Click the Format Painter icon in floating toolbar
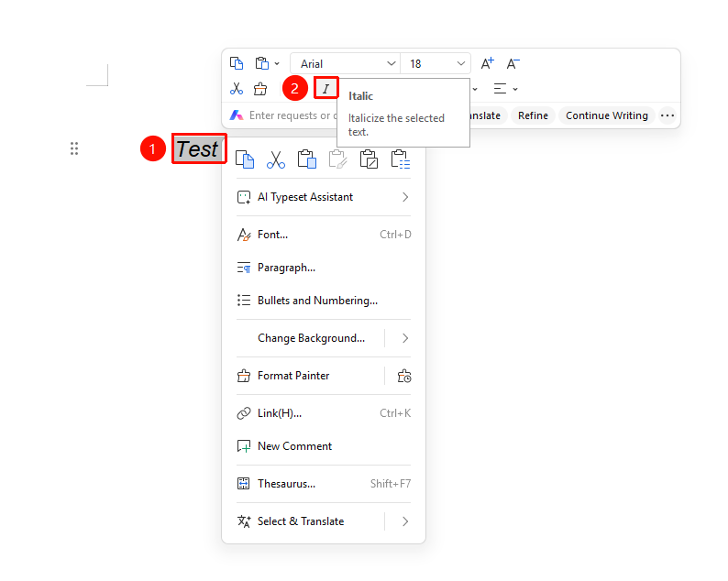 [260, 89]
